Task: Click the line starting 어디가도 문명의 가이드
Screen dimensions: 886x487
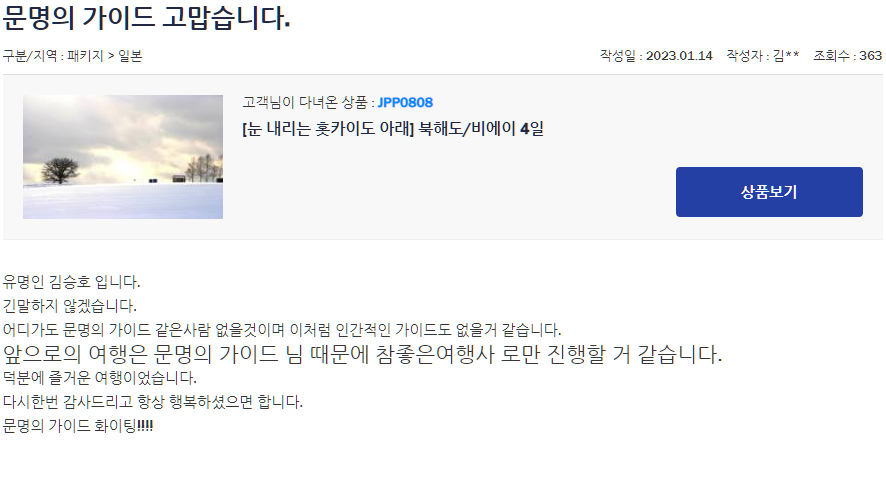Action: (282, 329)
